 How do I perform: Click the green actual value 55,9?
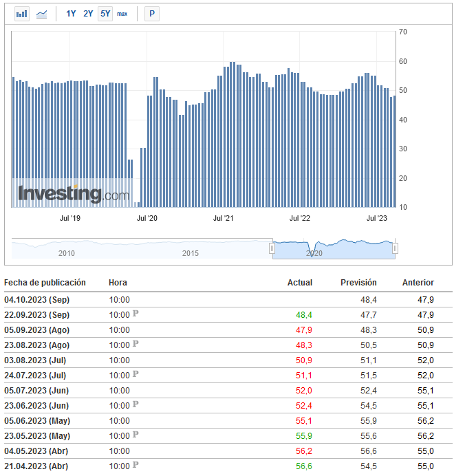(304, 436)
